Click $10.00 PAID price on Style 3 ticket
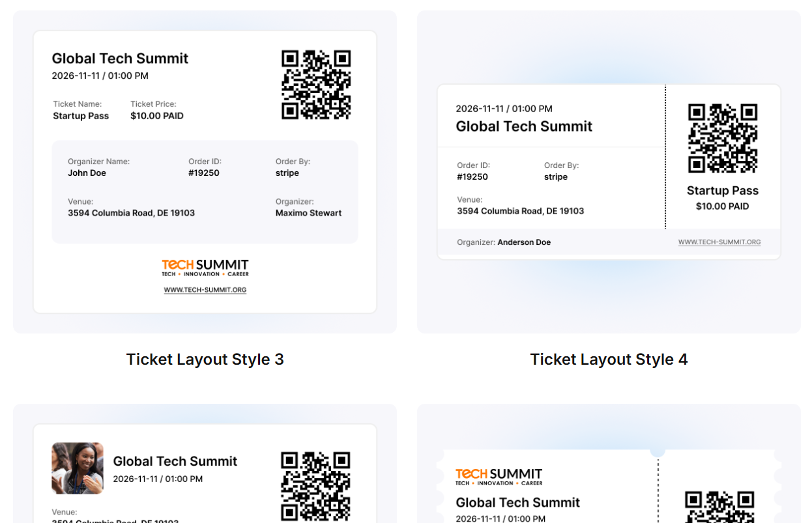Image resolution: width=812 pixels, height=523 pixels. pyautogui.click(x=157, y=116)
